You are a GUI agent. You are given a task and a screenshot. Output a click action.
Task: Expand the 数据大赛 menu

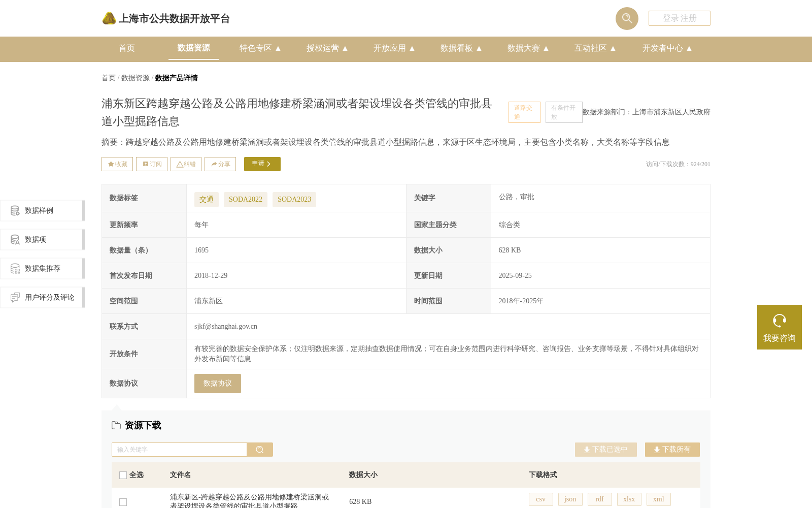(x=528, y=48)
